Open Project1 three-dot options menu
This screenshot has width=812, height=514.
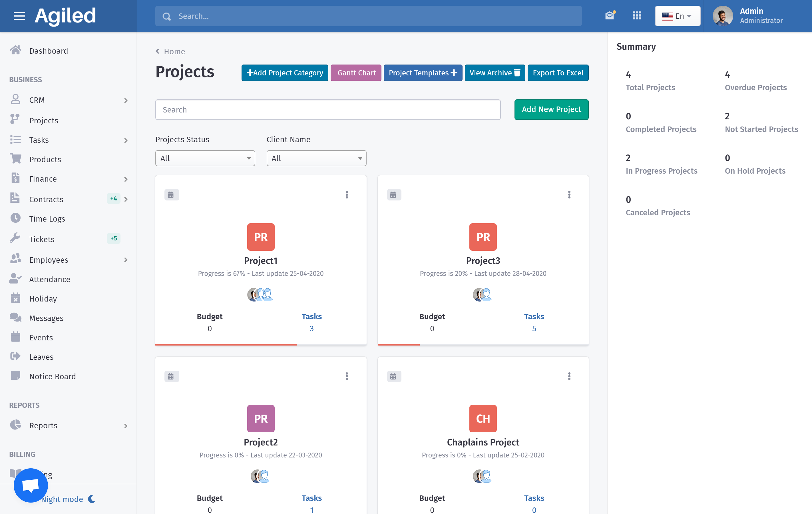coord(347,194)
